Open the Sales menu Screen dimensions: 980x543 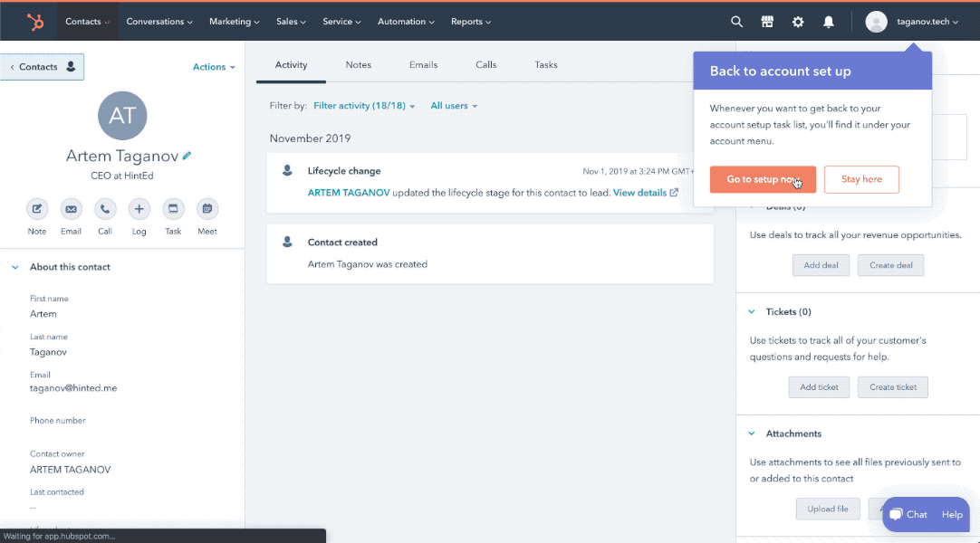pos(292,22)
